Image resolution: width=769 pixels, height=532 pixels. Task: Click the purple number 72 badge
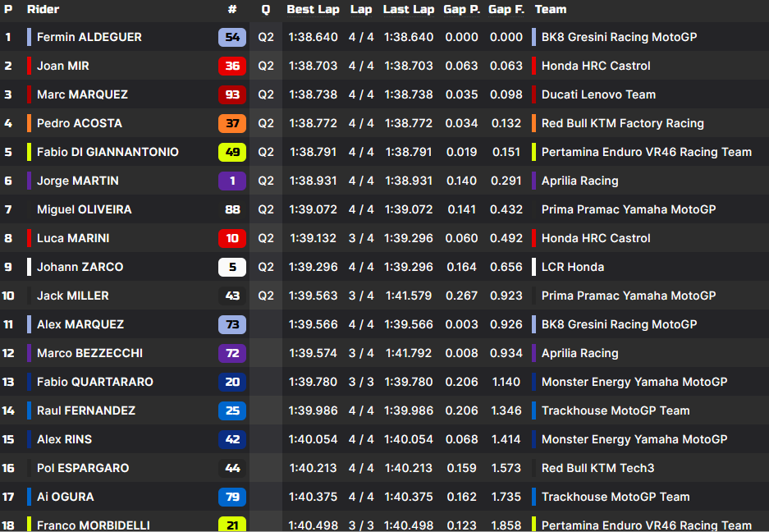tap(232, 353)
